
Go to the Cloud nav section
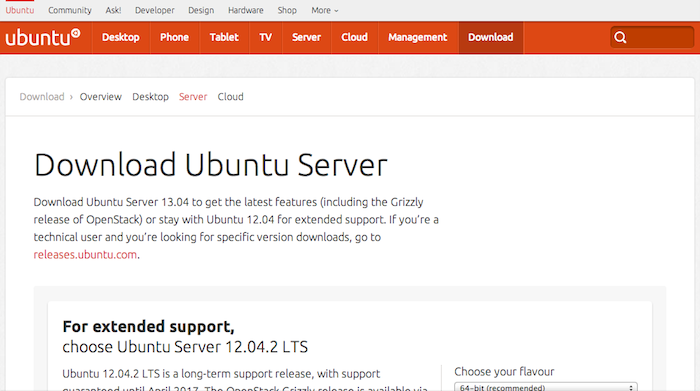pos(354,37)
